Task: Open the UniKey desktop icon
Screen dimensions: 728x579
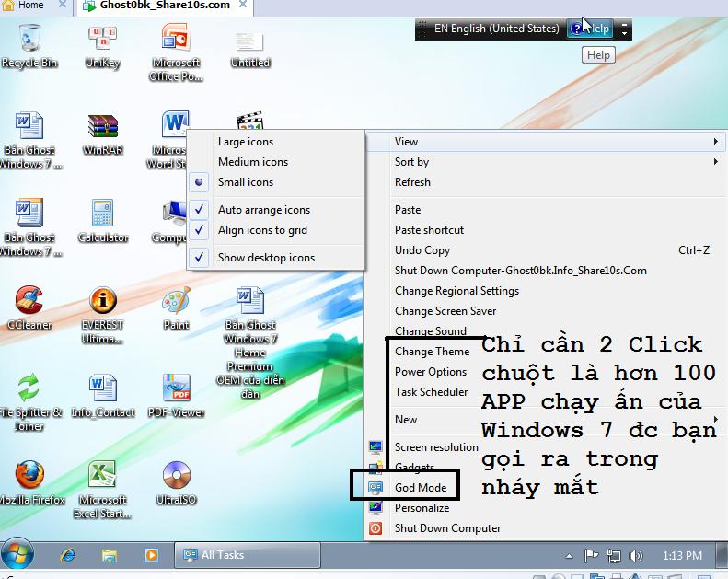Action: click(102, 41)
